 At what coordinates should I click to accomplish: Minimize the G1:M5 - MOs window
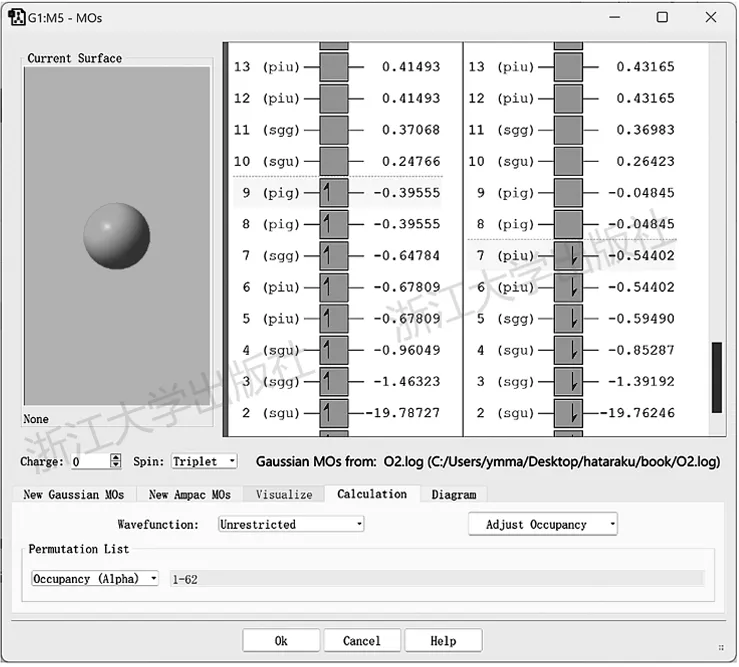pos(614,17)
